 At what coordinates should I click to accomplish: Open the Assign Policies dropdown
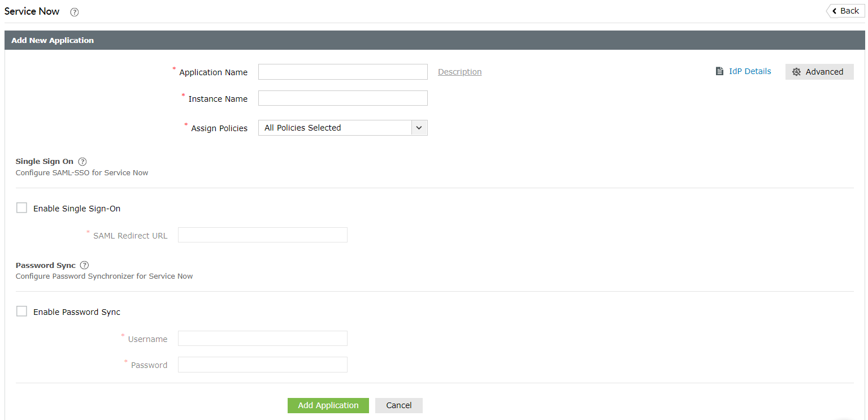(343, 128)
